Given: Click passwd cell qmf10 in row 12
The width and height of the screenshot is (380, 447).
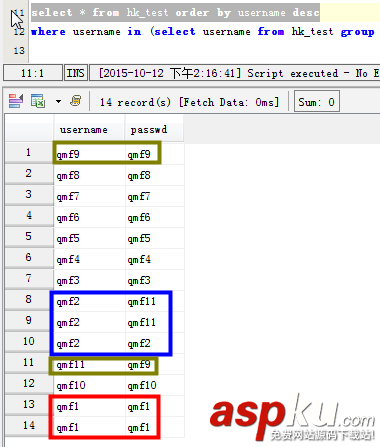Looking at the screenshot, I should pyautogui.click(x=155, y=385).
